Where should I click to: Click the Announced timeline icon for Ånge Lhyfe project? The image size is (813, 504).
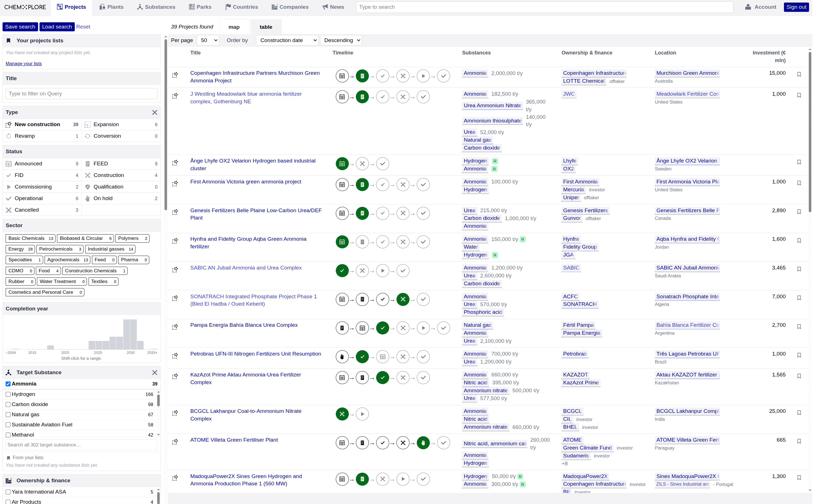coord(342,164)
